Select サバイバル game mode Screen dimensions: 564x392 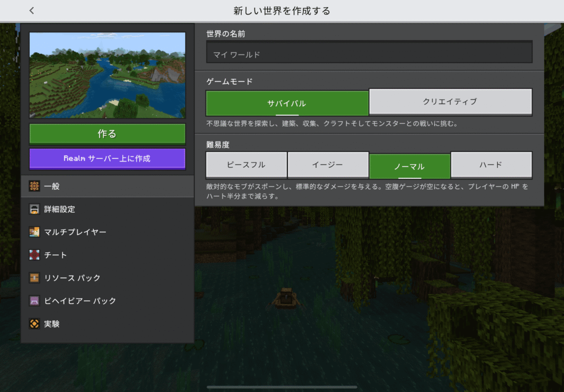pyautogui.click(x=287, y=103)
